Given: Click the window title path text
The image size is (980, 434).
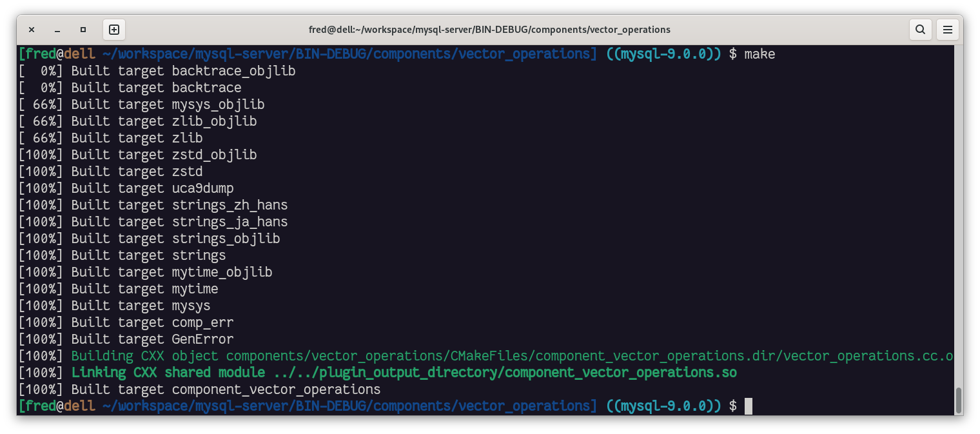Looking at the screenshot, I should pos(489,30).
